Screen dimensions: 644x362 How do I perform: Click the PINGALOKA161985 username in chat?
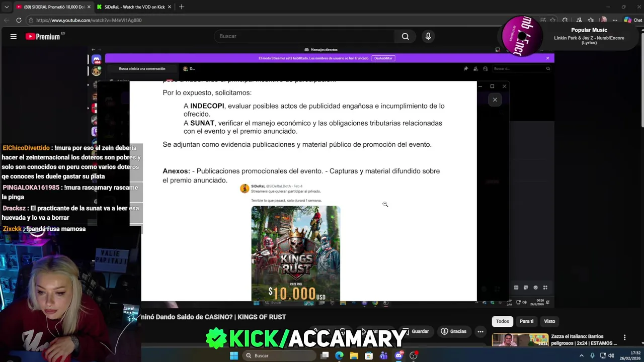click(31, 188)
